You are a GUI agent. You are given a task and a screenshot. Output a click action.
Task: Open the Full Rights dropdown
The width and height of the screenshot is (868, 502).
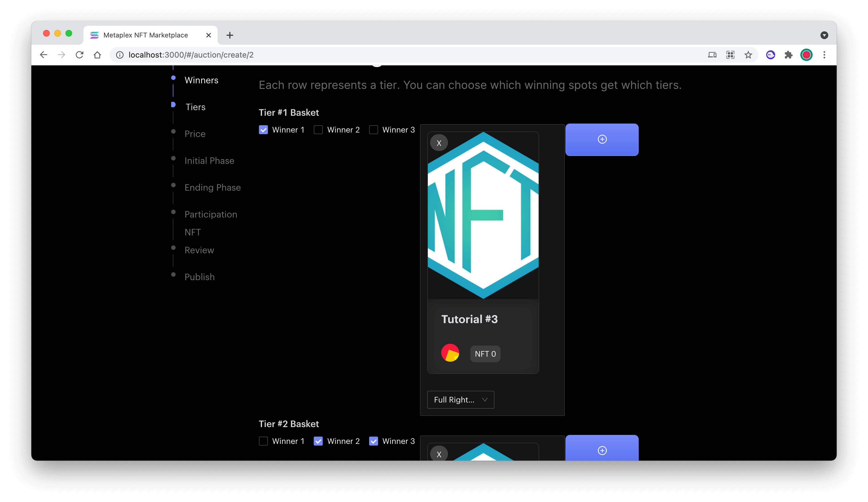pos(461,399)
